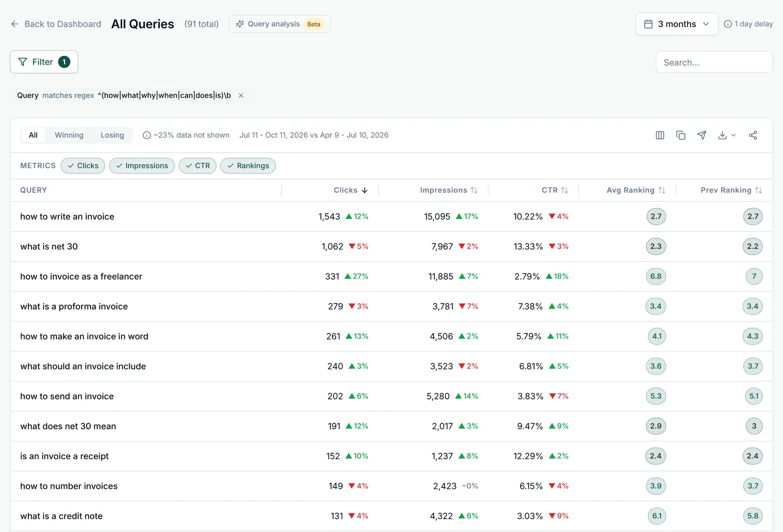Focus the Search input field
Image resolution: width=783 pixels, height=532 pixels.
[x=714, y=62]
